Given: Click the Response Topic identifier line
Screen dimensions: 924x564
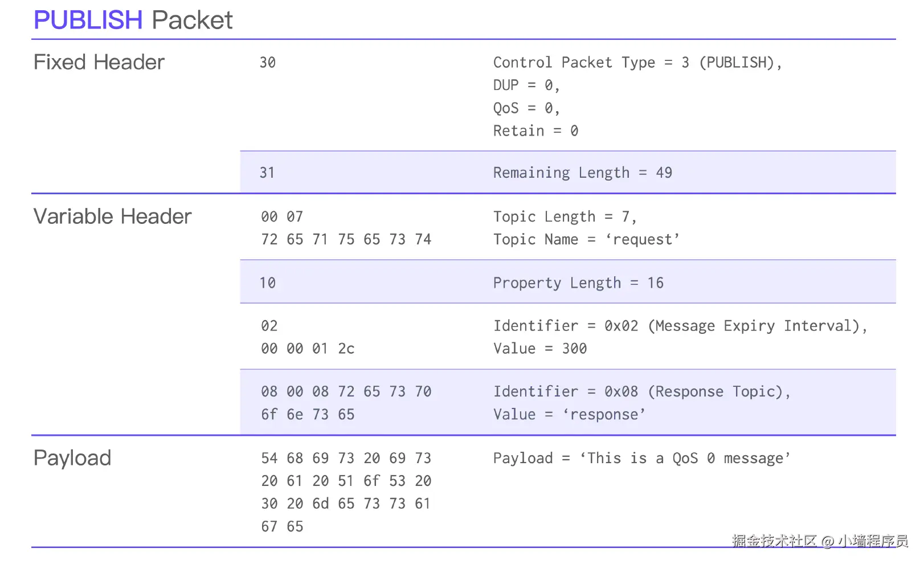Looking at the screenshot, I should tap(641, 392).
